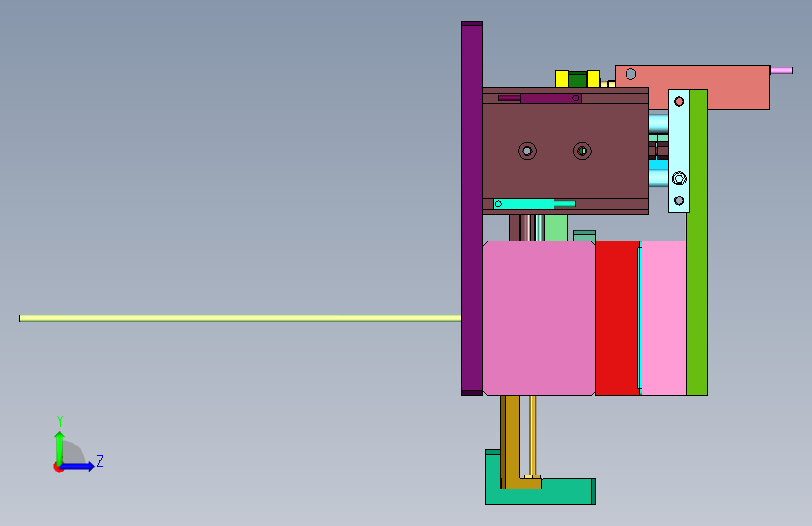Pick the small teal block above red block
The width and height of the screenshot is (812, 526).
pyautogui.click(x=584, y=236)
